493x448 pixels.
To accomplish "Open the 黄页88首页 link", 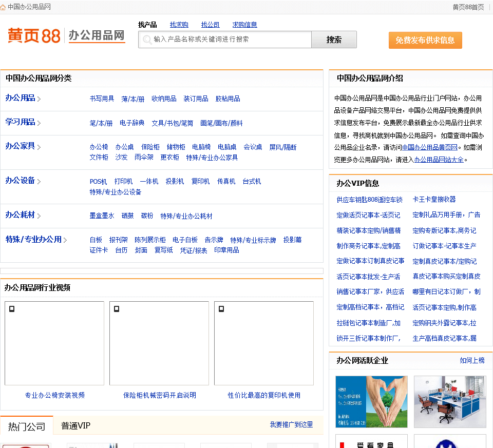I will tap(468, 7).
